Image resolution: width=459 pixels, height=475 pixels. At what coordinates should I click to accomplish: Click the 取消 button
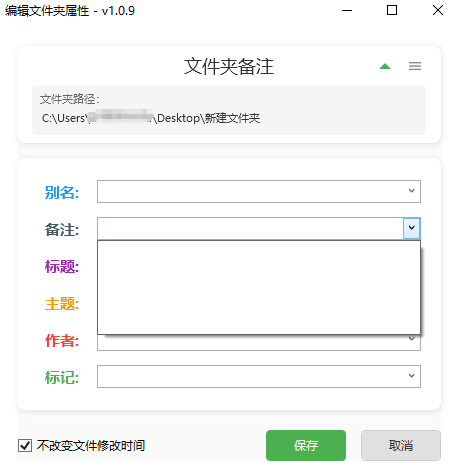point(401,445)
